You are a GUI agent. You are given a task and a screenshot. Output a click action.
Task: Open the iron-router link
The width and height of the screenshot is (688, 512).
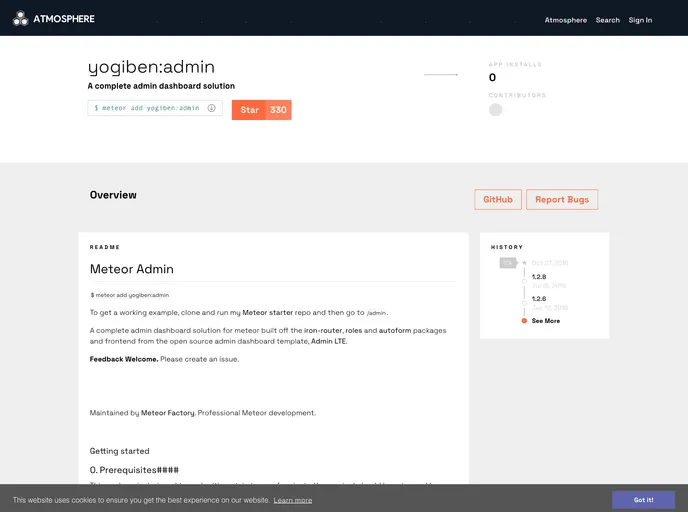322,330
